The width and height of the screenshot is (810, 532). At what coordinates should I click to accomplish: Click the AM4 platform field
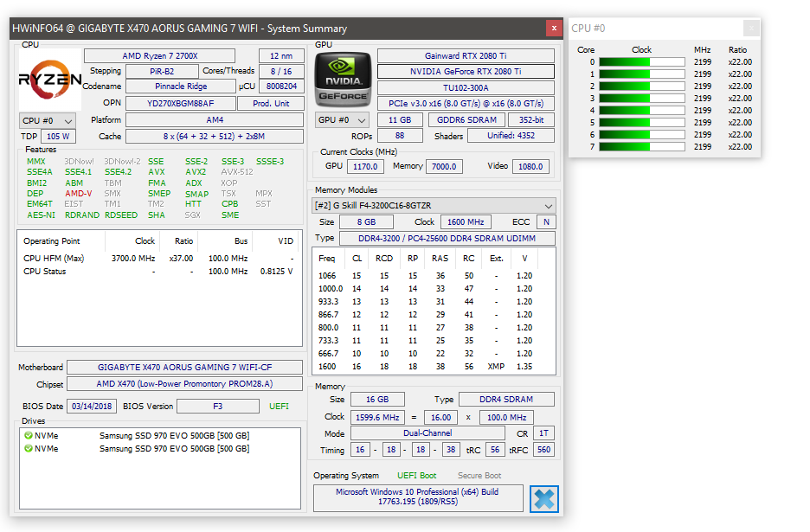(215, 120)
